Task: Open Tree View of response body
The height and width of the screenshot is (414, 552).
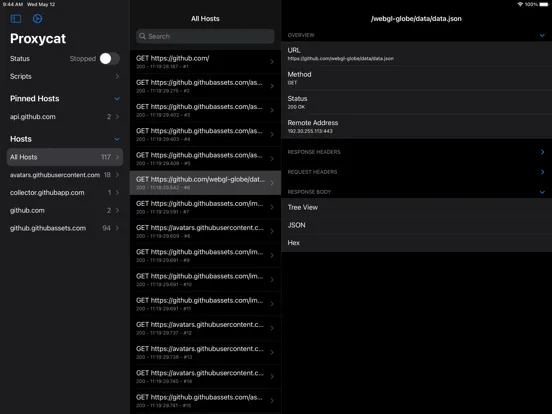Action: 417,207
